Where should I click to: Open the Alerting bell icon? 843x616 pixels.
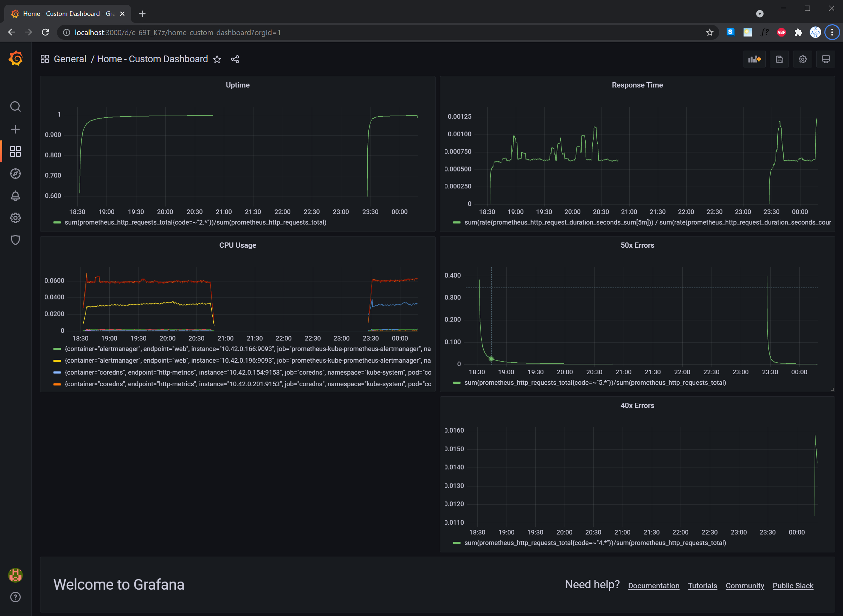click(x=15, y=196)
